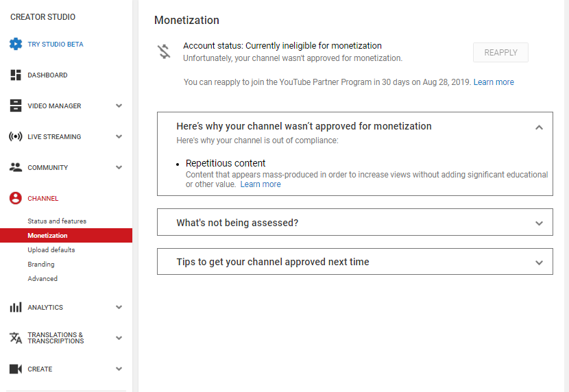569x392 pixels.
Task: Collapse the why-not-approved panel chevron
Action: pos(540,127)
